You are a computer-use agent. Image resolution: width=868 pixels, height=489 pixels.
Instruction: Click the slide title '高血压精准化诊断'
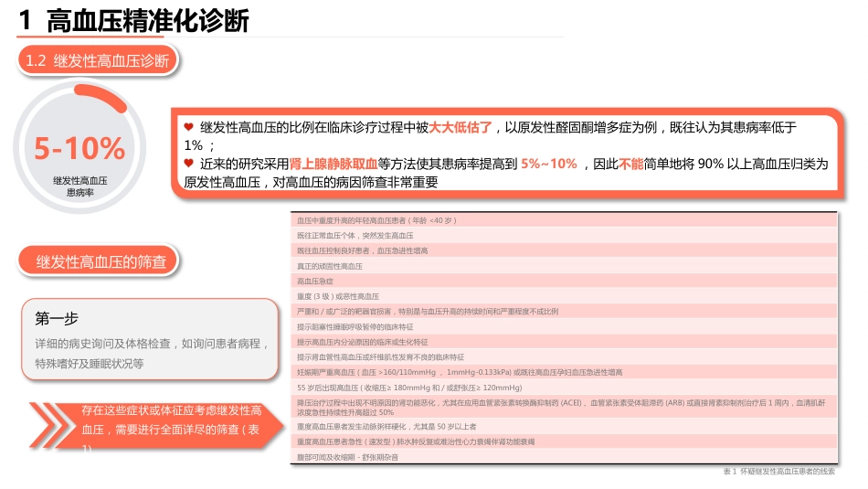pyautogui.click(x=148, y=21)
